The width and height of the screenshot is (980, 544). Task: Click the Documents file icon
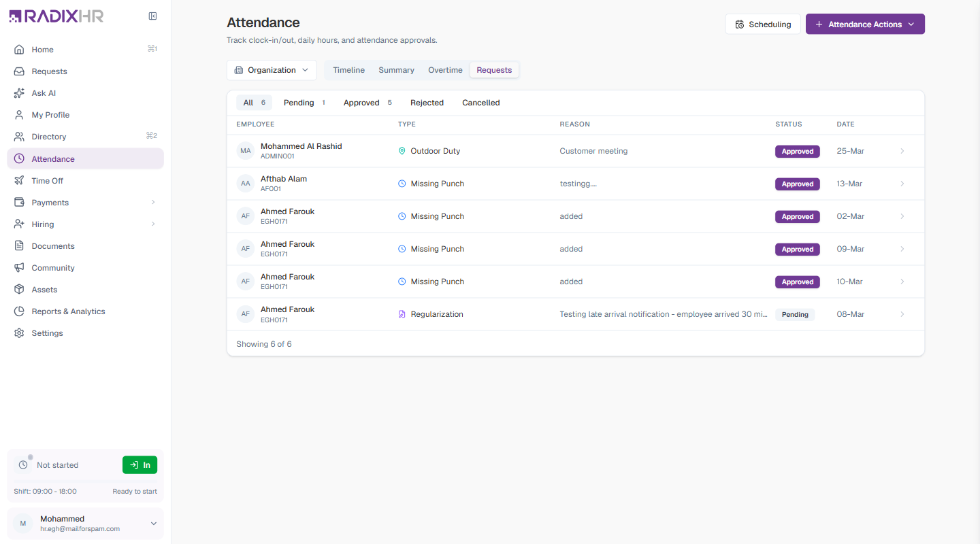[x=19, y=246]
